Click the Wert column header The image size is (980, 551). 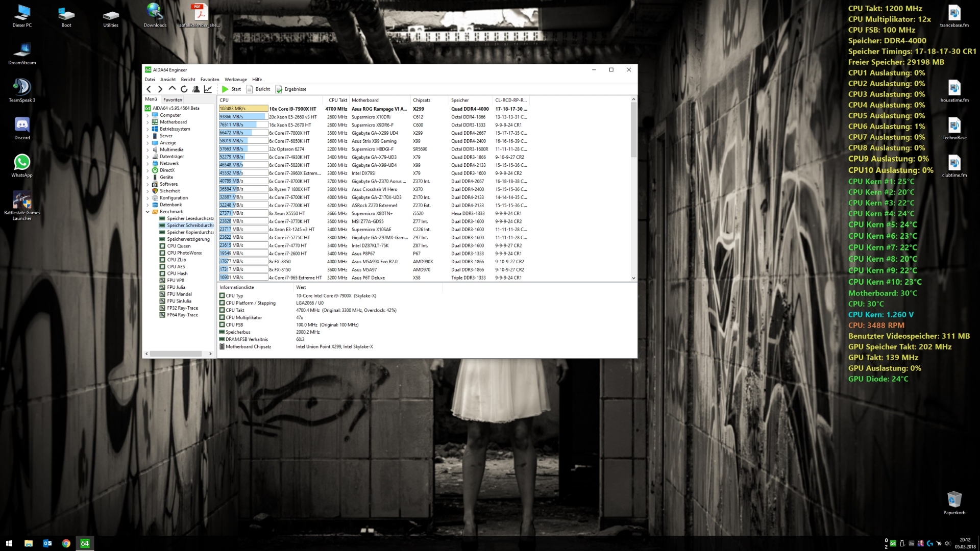tap(369, 287)
